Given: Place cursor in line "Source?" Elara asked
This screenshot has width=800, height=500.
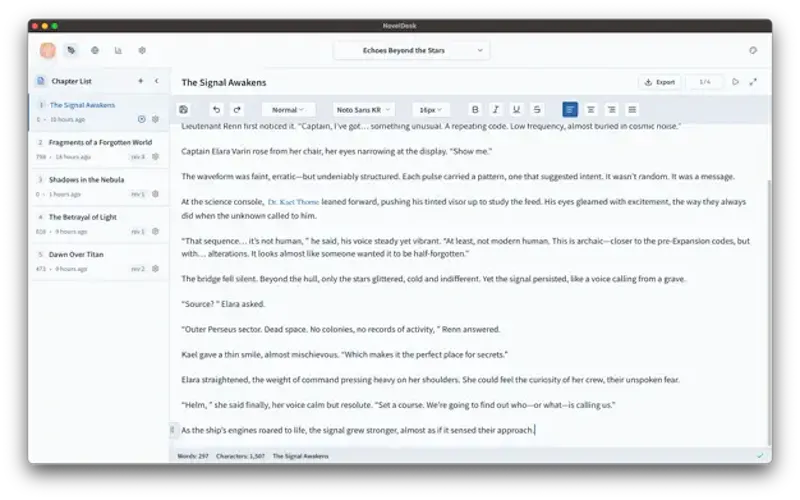Looking at the screenshot, I should point(223,304).
